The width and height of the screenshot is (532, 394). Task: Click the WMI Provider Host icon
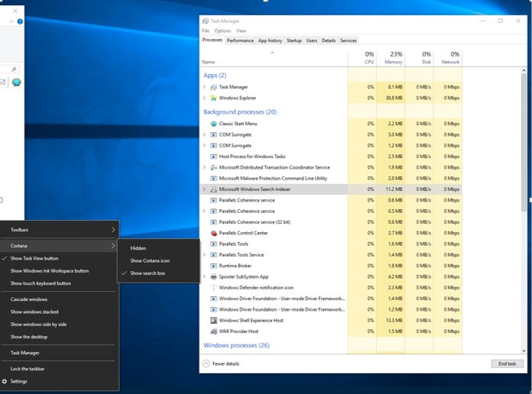click(x=214, y=331)
